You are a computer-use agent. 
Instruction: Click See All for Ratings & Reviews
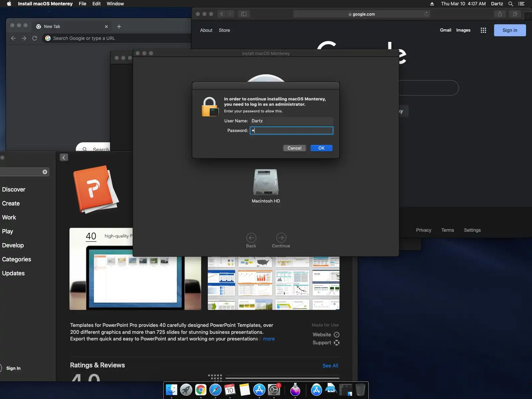(x=330, y=366)
